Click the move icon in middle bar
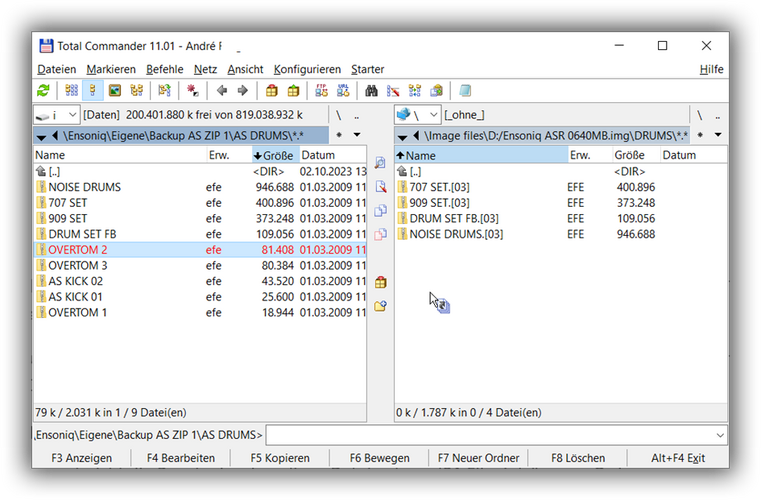 (380, 234)
